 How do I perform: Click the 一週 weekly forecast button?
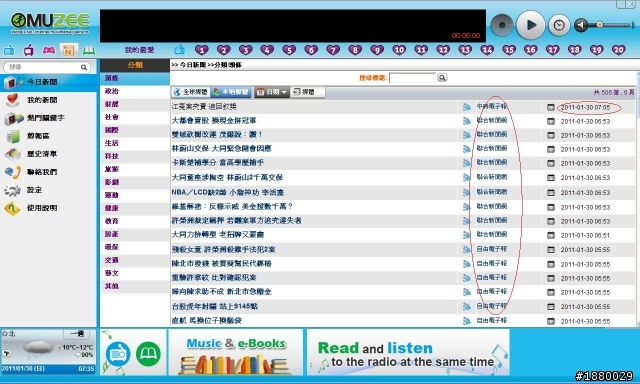pyautogui.click(x=77, y=334)
